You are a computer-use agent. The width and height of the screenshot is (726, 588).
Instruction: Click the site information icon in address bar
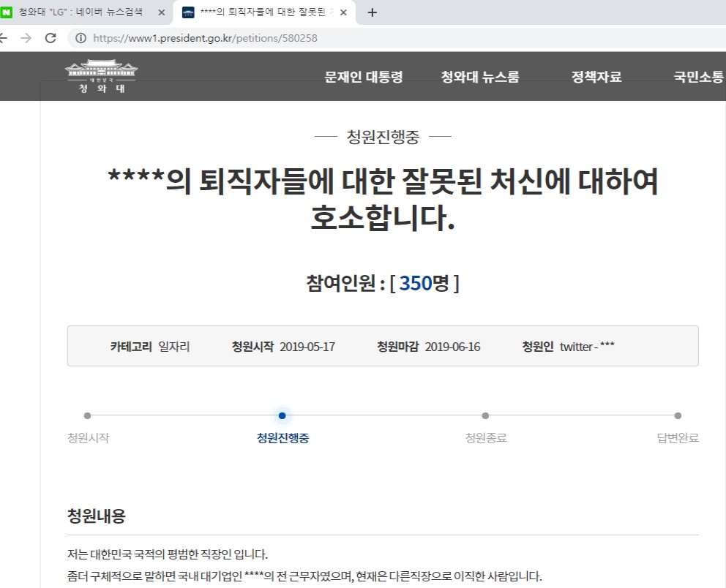point(81,38)
